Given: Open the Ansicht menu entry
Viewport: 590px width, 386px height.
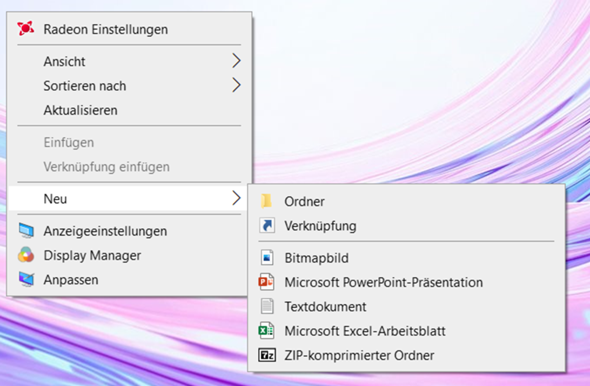Looking at the screenshot, I should pos(129,61).
